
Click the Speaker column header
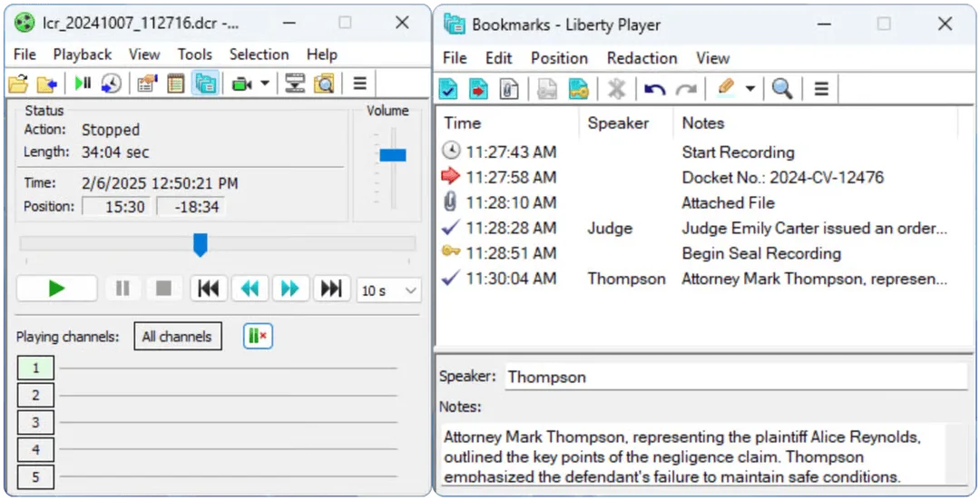click(x=626, y=123)
